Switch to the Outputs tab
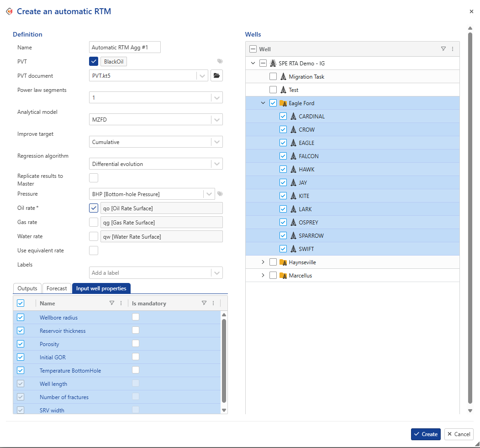Image resolution: width=480 pixels, height=448 pixels. (27, 288)
